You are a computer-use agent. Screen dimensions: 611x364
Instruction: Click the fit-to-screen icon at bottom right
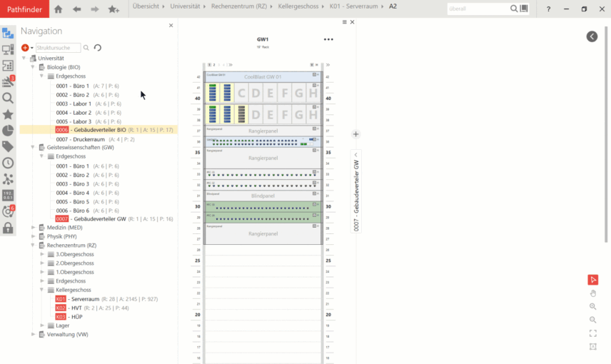pos(592,333)
